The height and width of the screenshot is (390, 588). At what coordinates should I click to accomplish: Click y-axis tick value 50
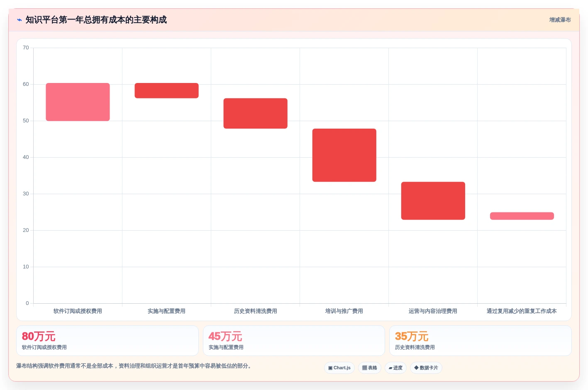click(26, 121)
